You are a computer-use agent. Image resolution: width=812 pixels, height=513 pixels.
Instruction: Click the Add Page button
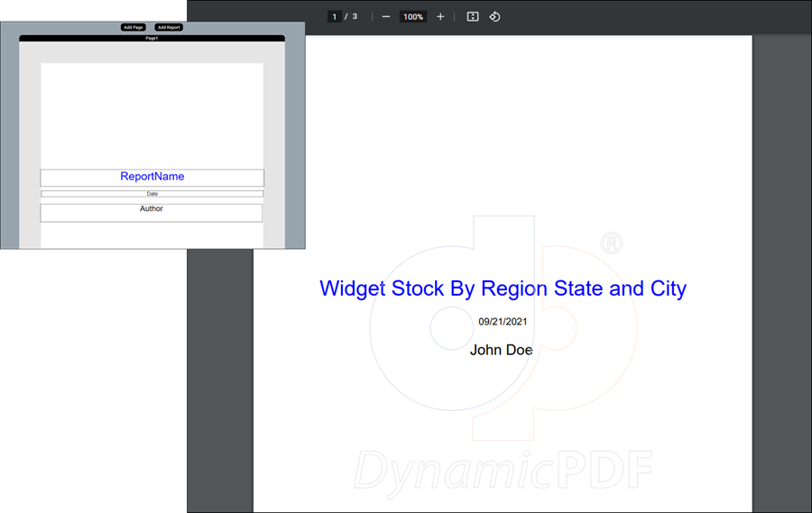(134, 27)
